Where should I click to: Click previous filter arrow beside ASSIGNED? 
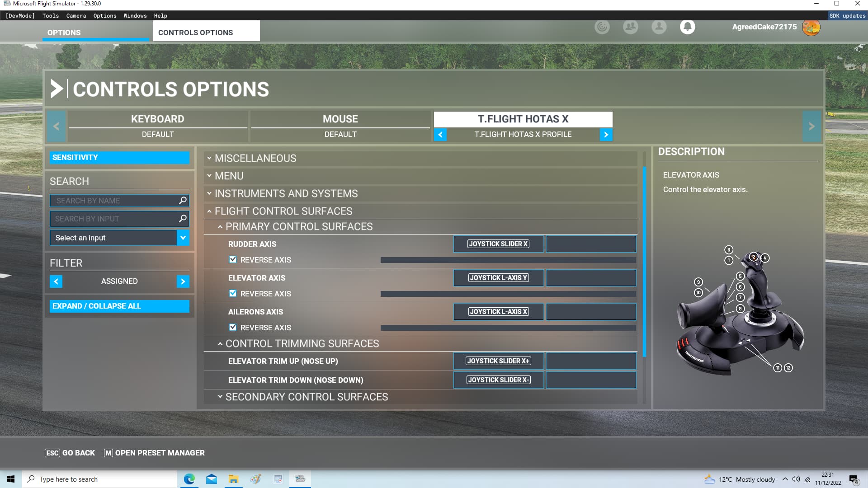point(56,282)
